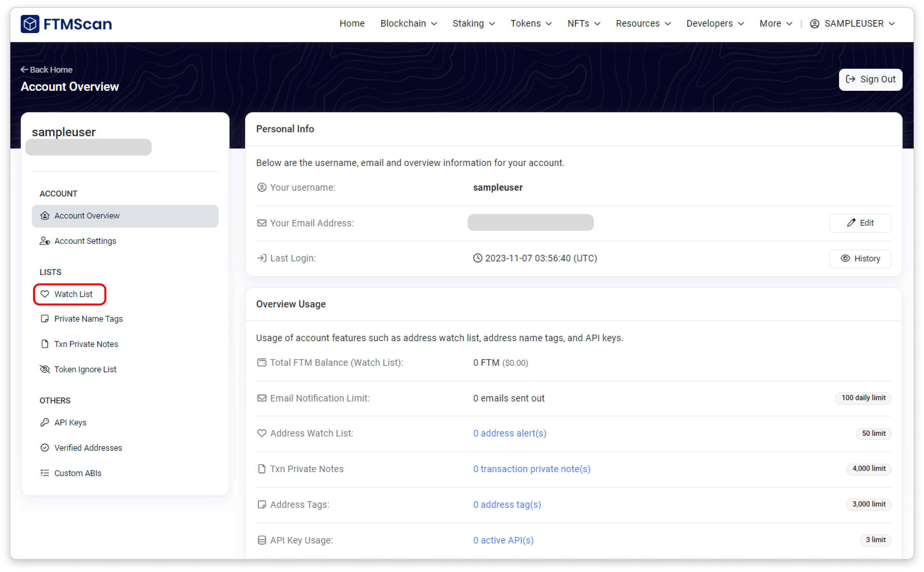Click the 3 limit badge

[x=875, y=540]
